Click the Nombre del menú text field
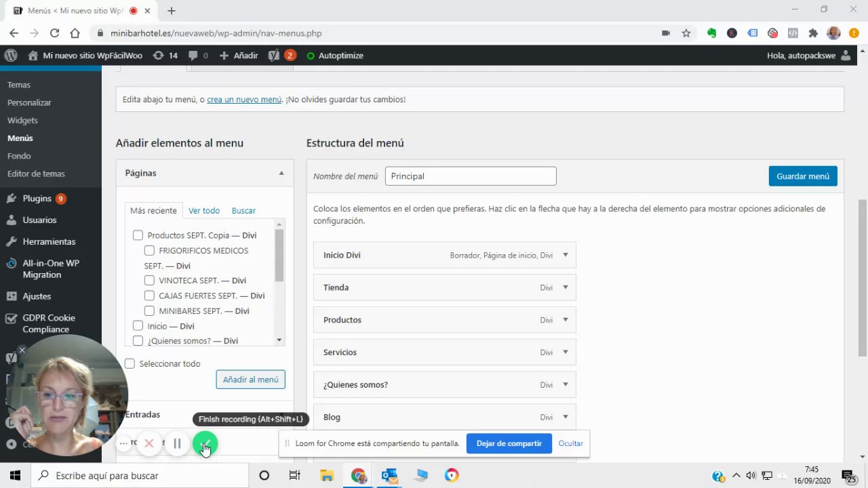Image resolution: width=868 pixels, height=488 pixels. pyautogui.click(x=471, y=176)
